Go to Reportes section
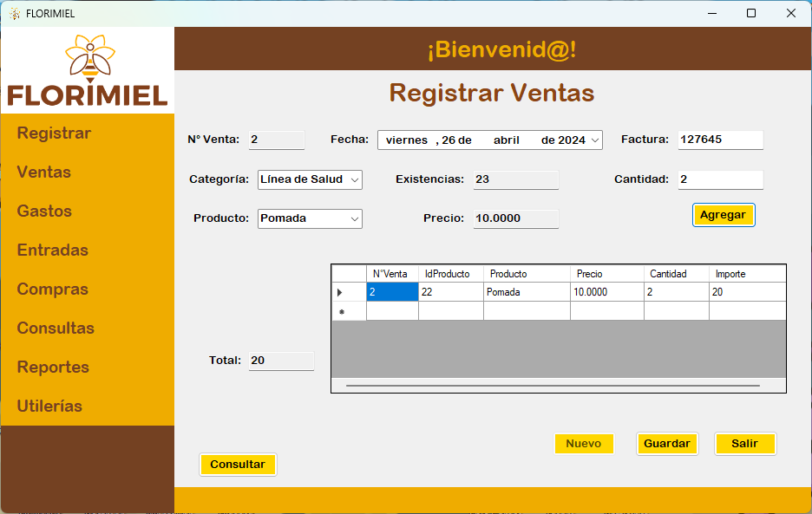 [x=53, y=368]
